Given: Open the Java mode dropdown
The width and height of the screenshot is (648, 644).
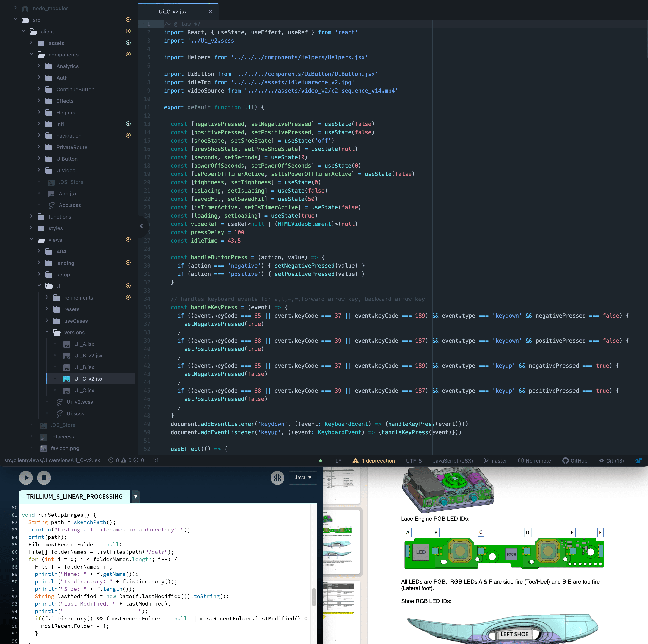Looking at the screenshot, I should coord(302,477).
